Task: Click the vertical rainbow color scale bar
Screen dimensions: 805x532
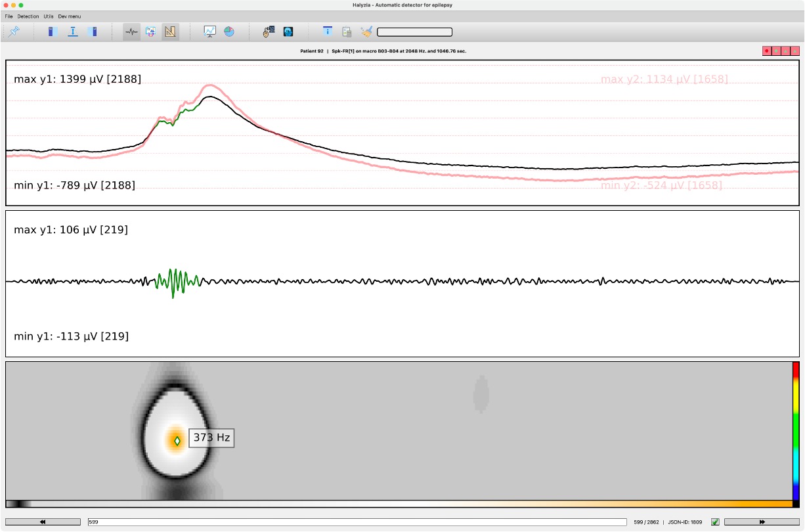Action: [x=795, y=430]
